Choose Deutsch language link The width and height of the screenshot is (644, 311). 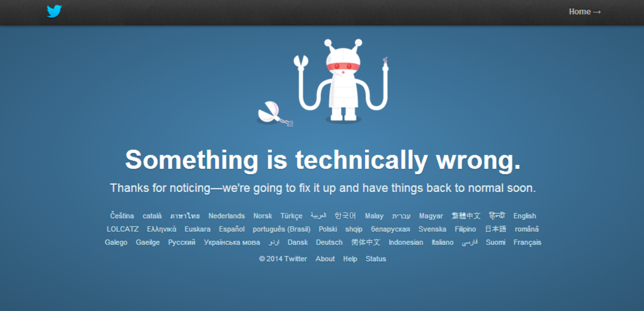pos(329,242)
